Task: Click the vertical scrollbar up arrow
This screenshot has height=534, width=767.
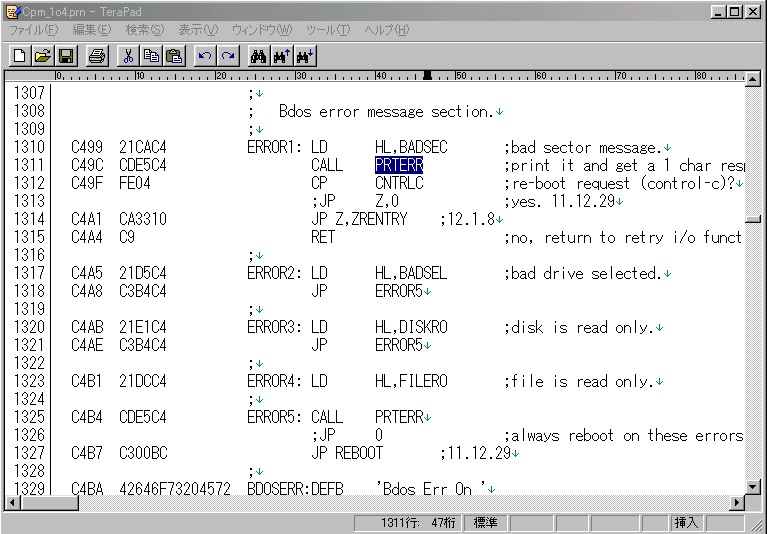Action: 753,79
